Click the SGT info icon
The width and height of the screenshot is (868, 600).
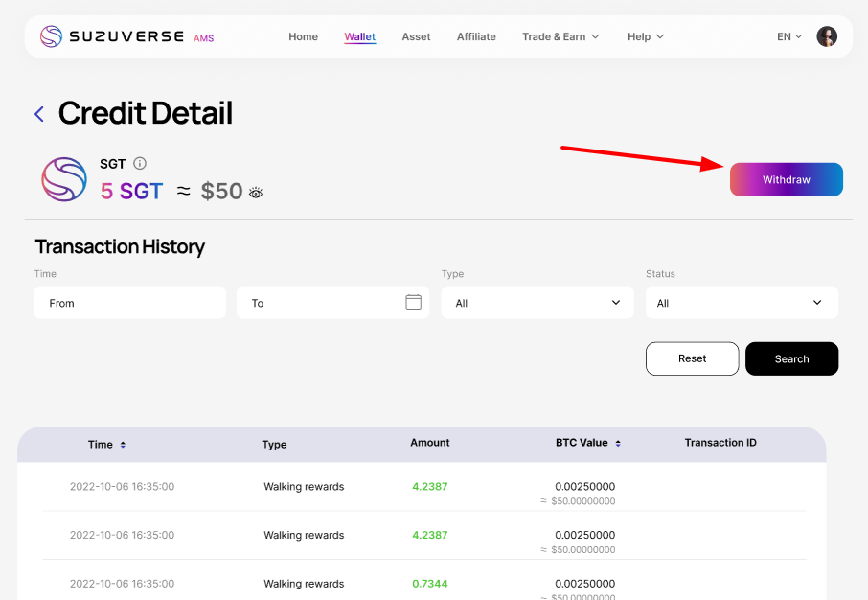point(140,164)
